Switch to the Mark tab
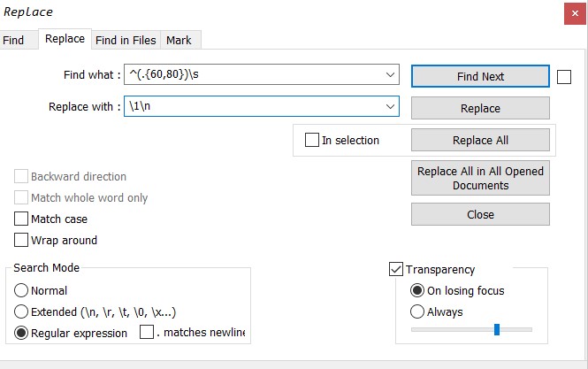 (179, 40)
